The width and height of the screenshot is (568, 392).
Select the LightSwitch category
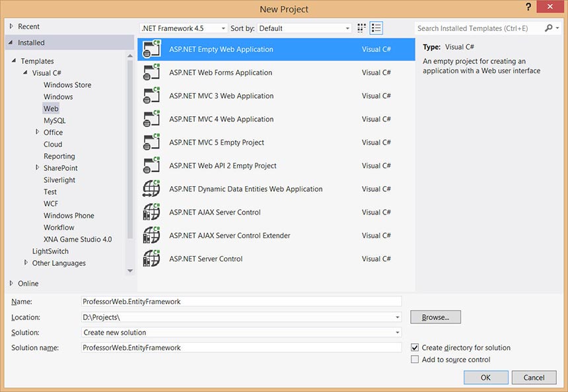pyautogui.click(x=50, y=251)
